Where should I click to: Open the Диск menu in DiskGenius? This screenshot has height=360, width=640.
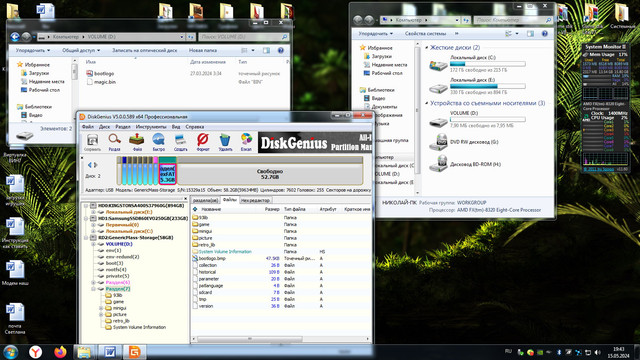[104, 127]
